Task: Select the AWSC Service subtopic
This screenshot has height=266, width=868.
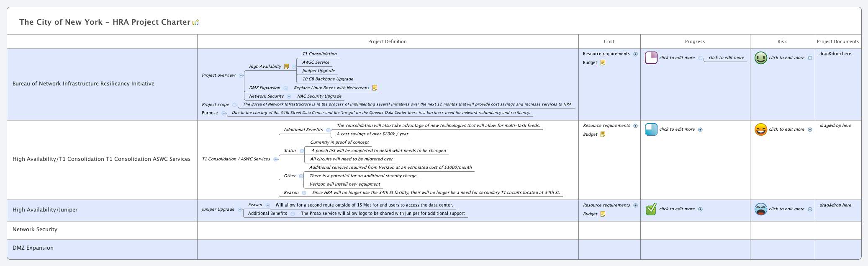Action: click(316, 62)
